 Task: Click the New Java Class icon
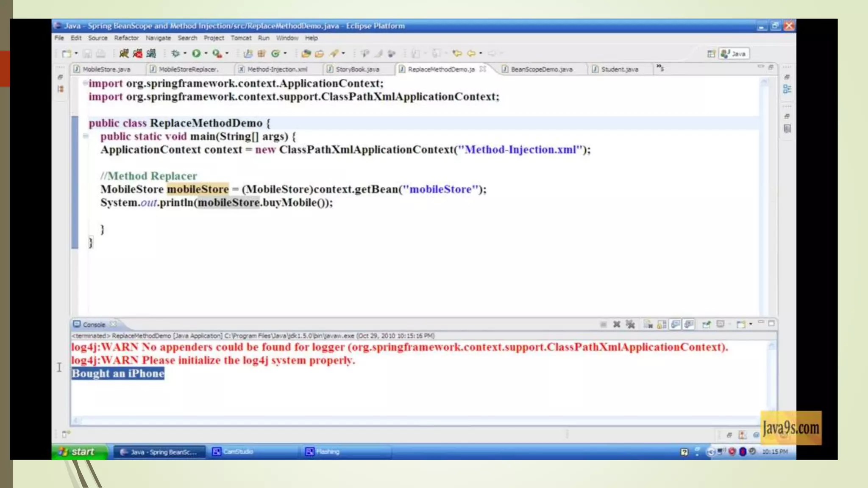coord(275,53)
